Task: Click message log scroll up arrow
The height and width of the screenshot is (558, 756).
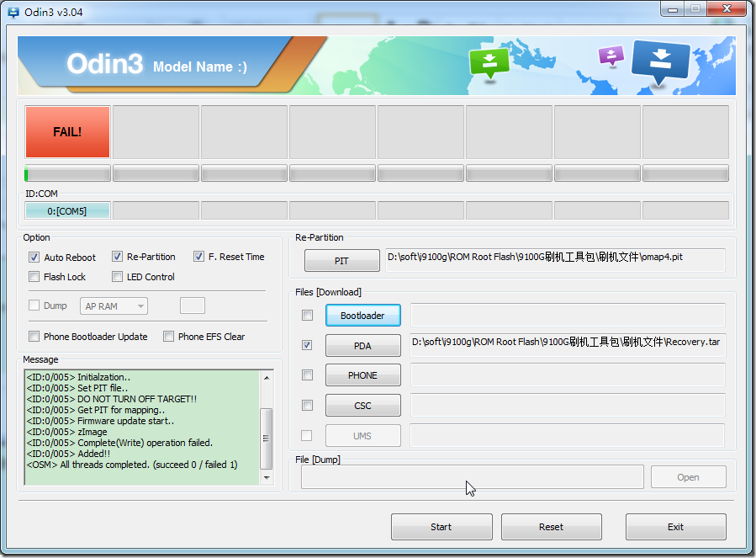Action: [x=267, y=377]
